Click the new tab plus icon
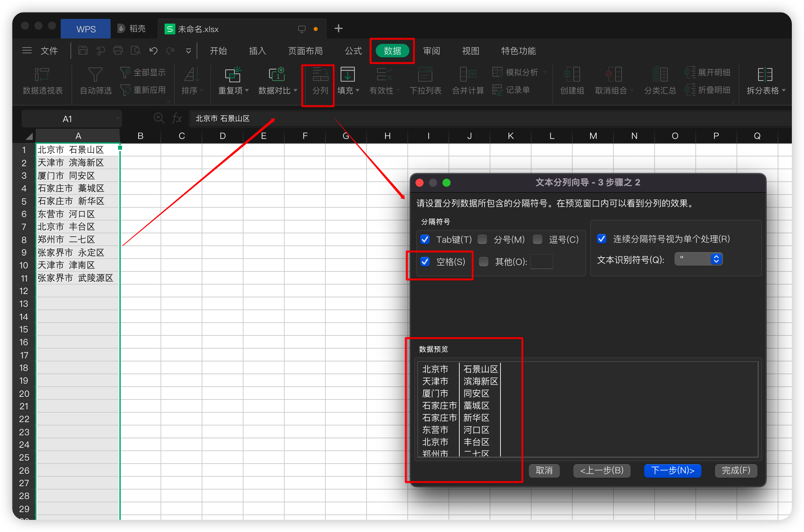The height and width of the screenshot is (532, 804). (x=338, y=29)
